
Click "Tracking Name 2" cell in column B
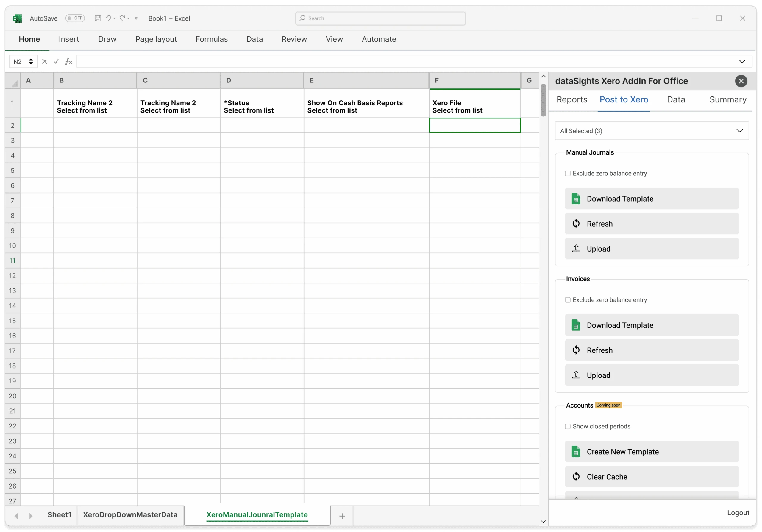coord(95,103)
